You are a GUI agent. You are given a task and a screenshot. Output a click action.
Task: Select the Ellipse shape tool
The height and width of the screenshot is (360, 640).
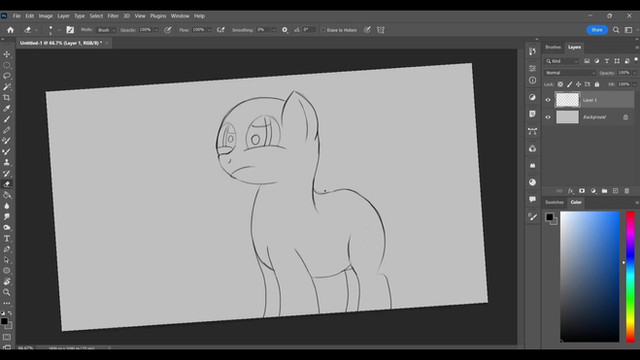(x=7, y=271)
